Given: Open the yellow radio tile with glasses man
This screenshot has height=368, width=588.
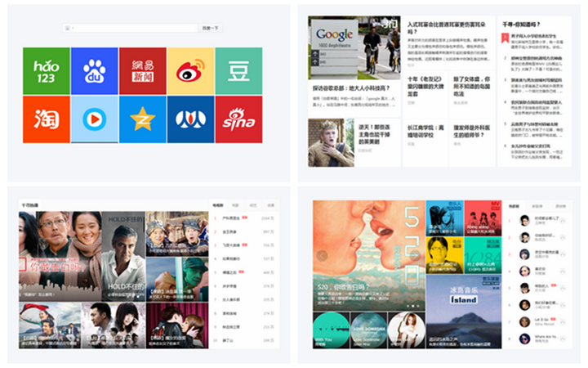Looking at the screenshot, I should [x=445, y=255].
